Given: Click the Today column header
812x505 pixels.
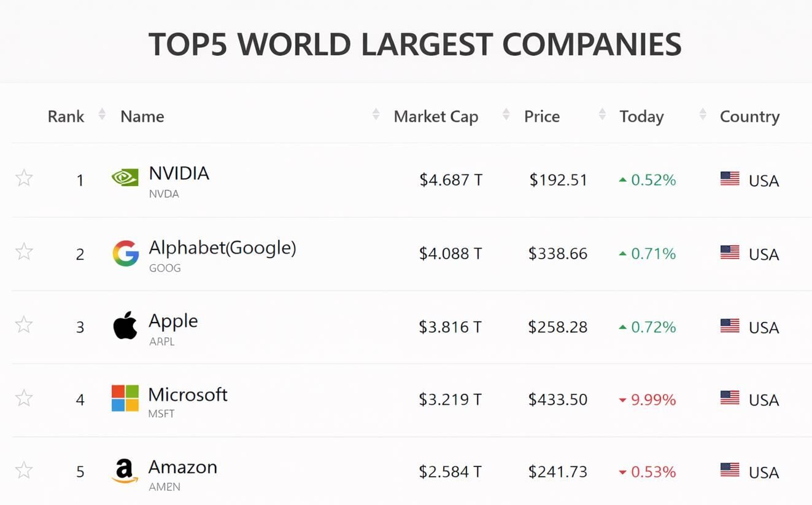Looking at the screenshot, I should (641, 116).
